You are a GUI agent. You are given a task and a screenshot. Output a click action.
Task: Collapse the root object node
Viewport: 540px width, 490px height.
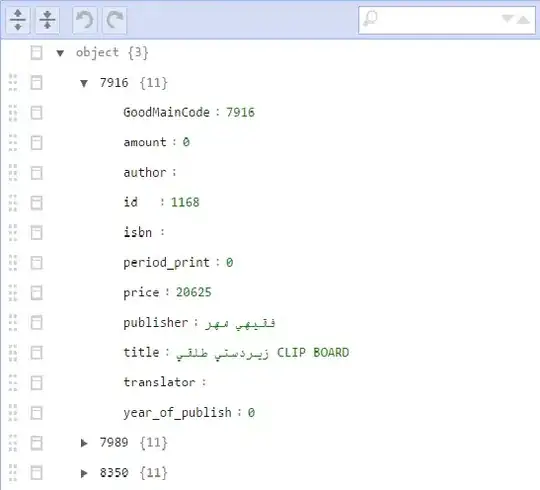click(60, 53)
